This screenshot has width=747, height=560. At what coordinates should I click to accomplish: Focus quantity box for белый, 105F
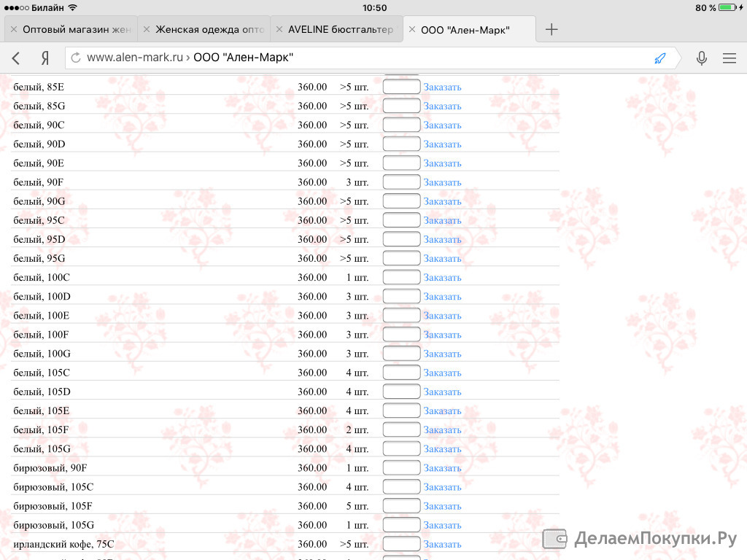point(402,429)
